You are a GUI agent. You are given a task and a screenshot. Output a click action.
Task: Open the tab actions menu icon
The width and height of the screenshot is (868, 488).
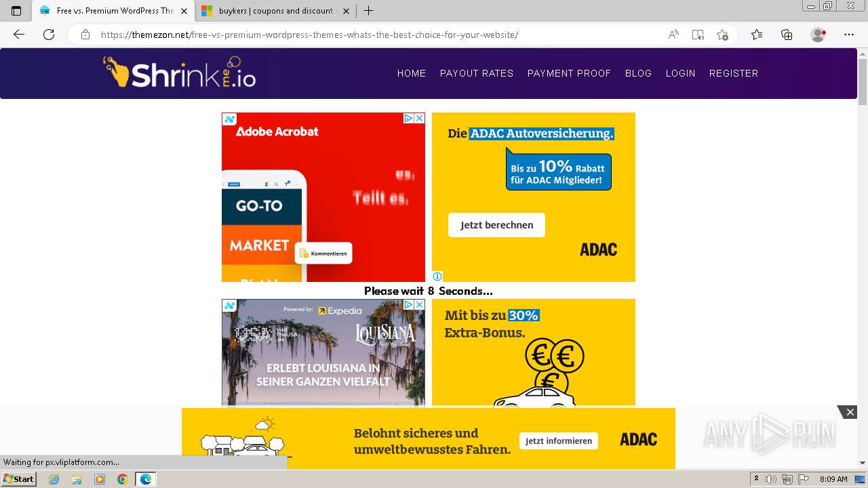pyautogui.click(x=16, y=11)
